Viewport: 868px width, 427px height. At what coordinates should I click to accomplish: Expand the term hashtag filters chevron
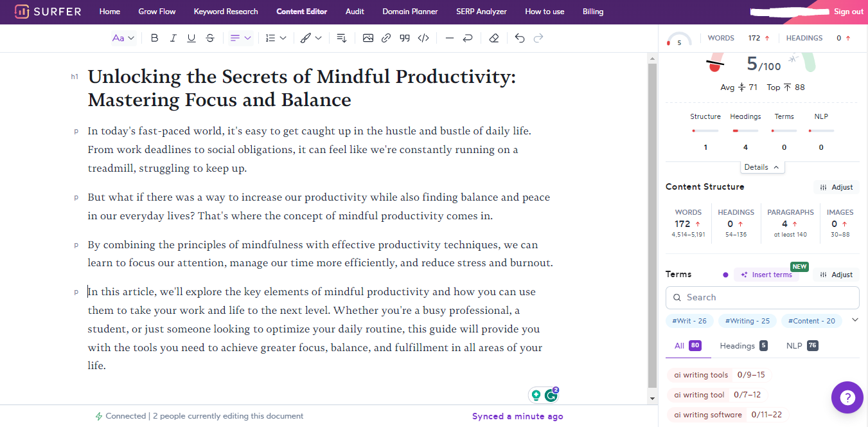(855, 320)
